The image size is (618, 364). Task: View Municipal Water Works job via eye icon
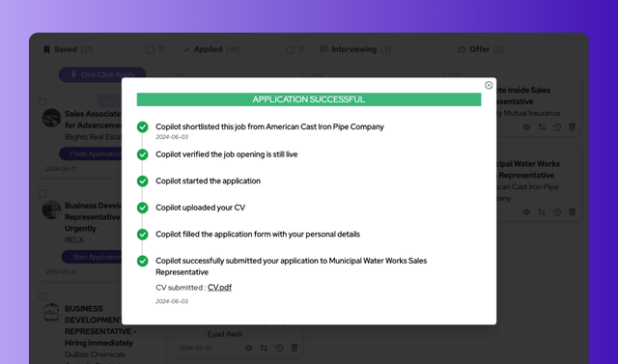click(x=526, y=212)
